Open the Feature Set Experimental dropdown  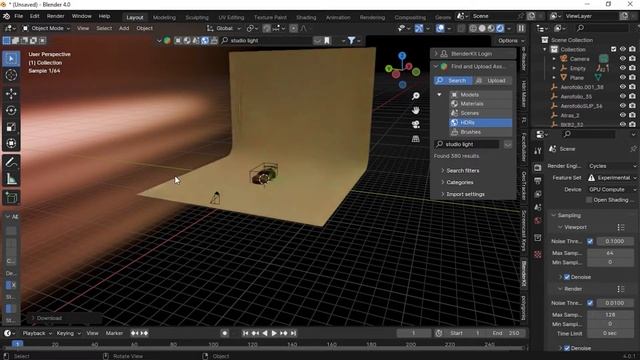tap(612, 178)
